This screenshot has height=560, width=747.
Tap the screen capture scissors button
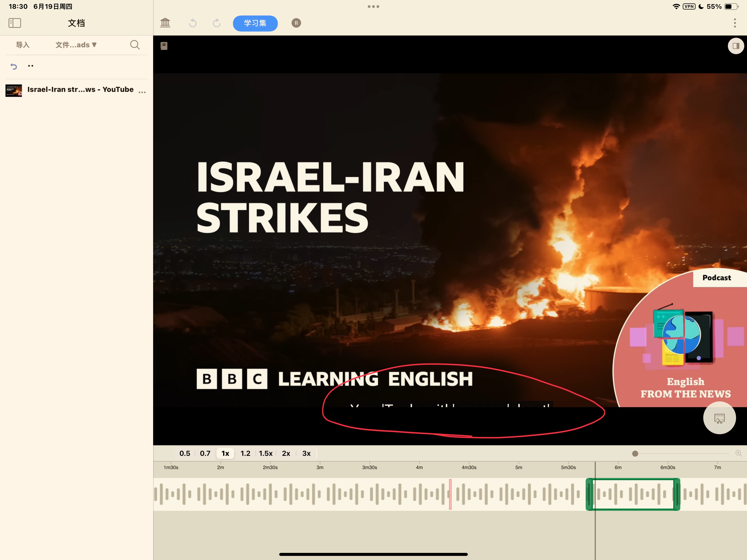tap(719, 418)
